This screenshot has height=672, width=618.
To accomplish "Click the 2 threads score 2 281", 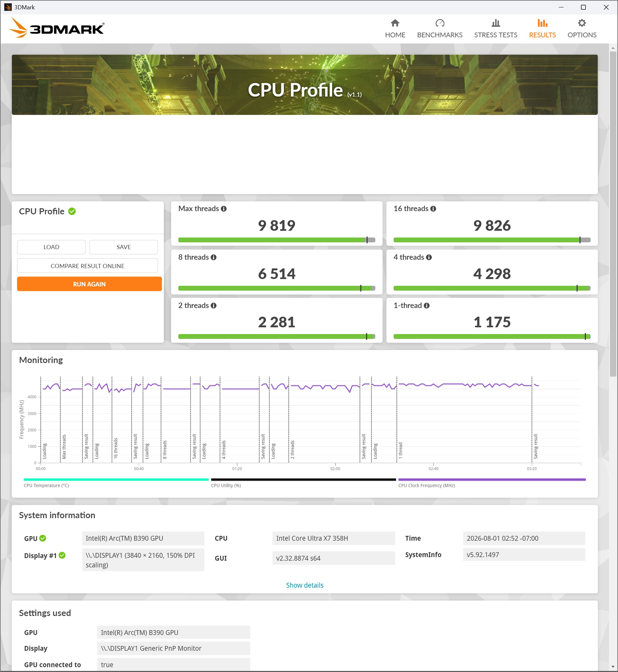I will click(x=276, y=322).
